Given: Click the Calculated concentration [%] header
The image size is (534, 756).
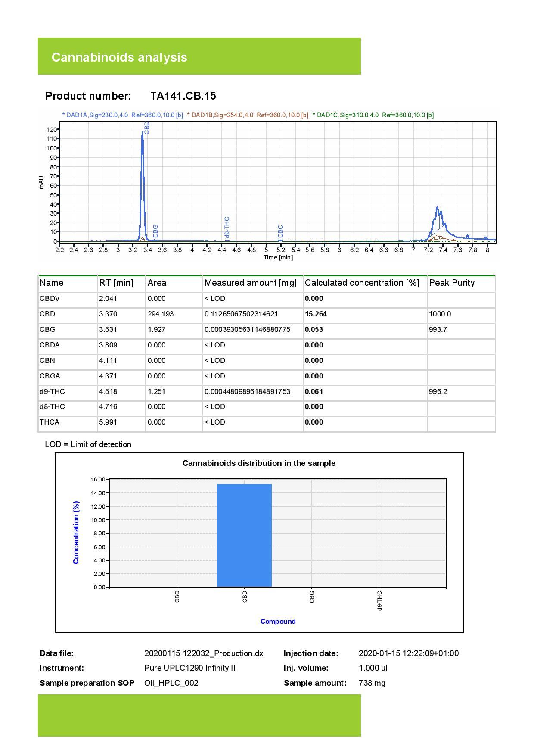Looking at the screenshot, I should pyautogui.click(x=362, y=283).
